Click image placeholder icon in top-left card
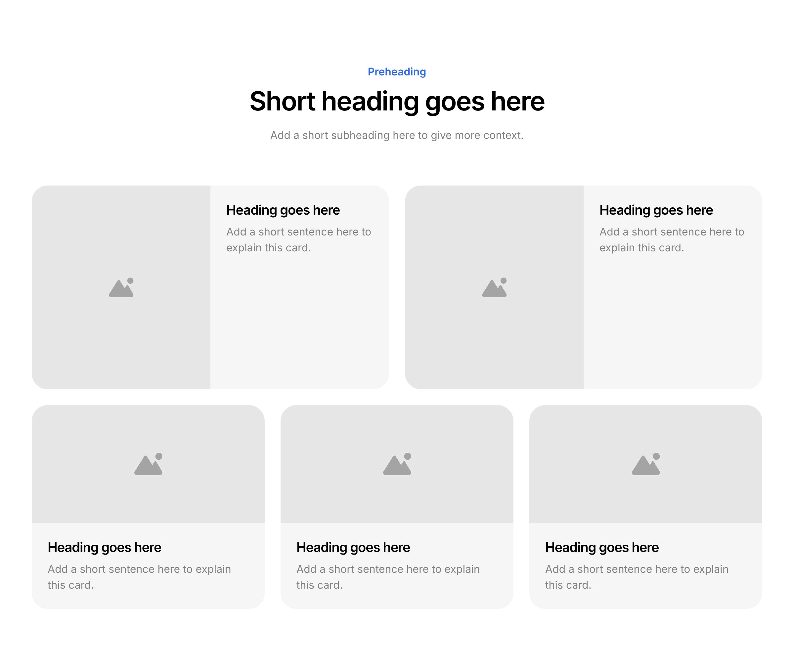The height and width of the screenshot is (672, 794). pyautogui.click(x=121, y=288)
